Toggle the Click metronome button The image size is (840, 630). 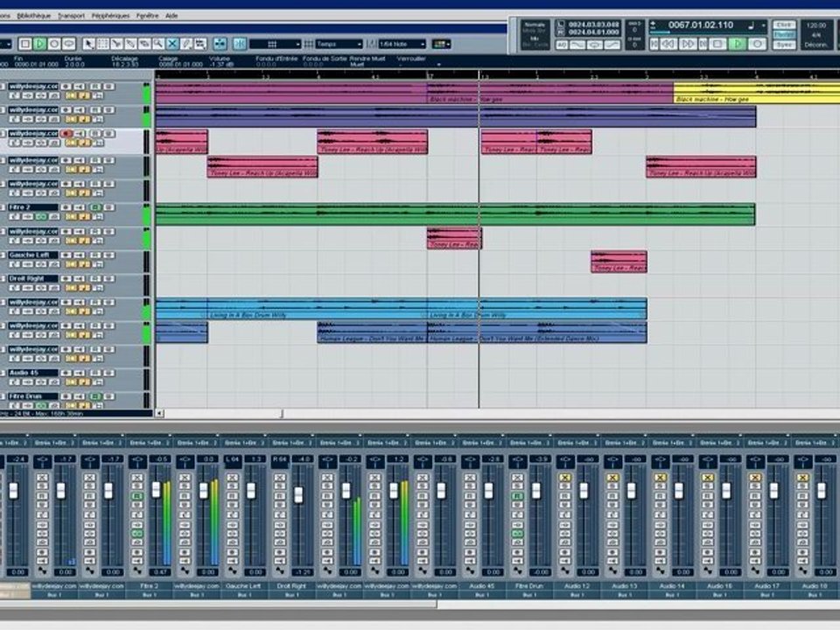point(784,24)
